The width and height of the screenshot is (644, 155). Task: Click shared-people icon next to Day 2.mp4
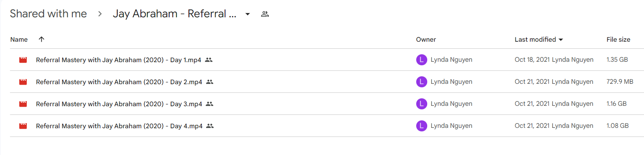point(210,82)
